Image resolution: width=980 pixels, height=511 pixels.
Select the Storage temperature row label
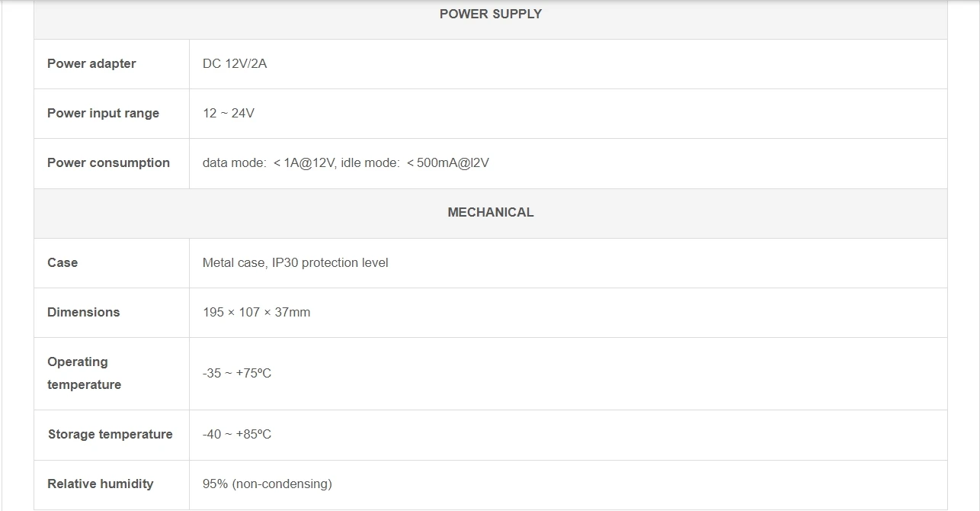click(x=110, y=434)
